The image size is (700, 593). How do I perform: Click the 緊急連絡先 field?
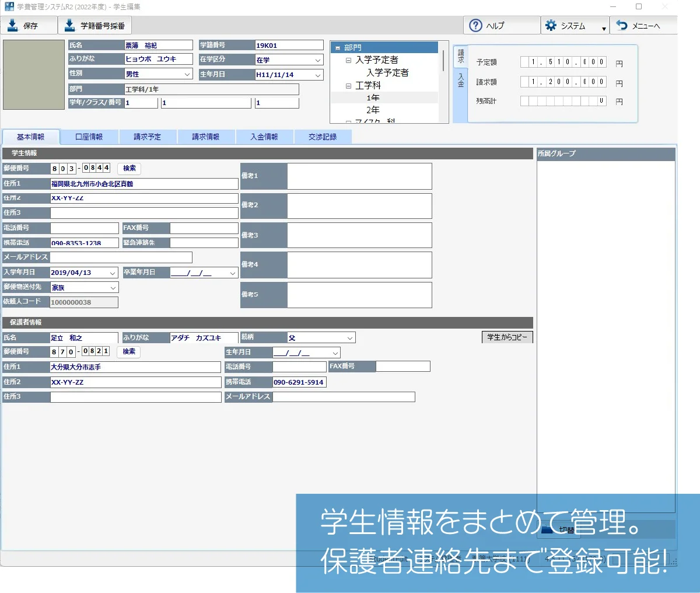204,243
